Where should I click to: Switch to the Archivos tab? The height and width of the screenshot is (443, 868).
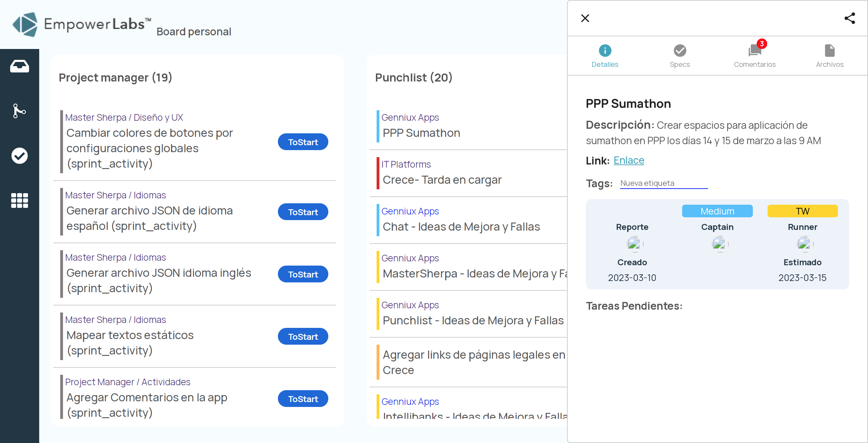click(829, 56)
